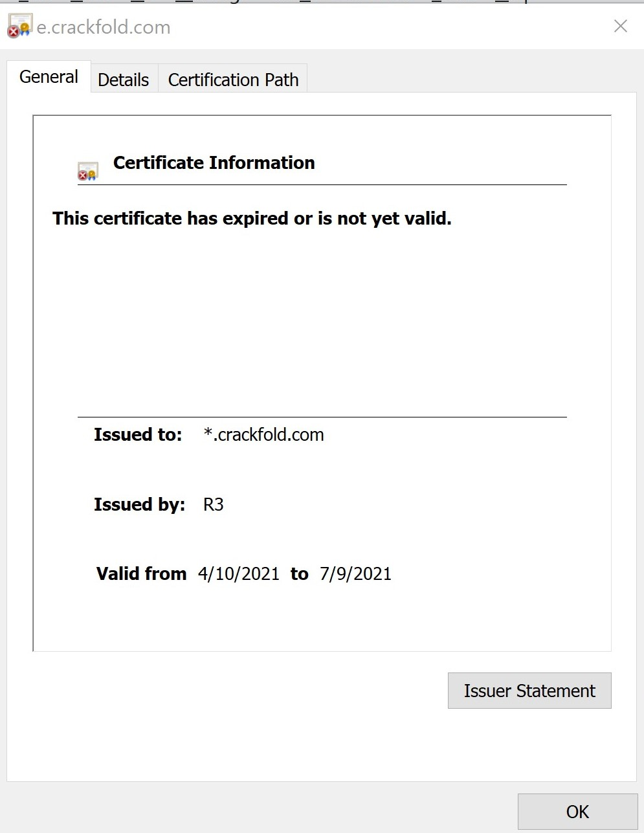
Task: Select the *.crackfold.com issued-to value
Action: pos(263,434)
